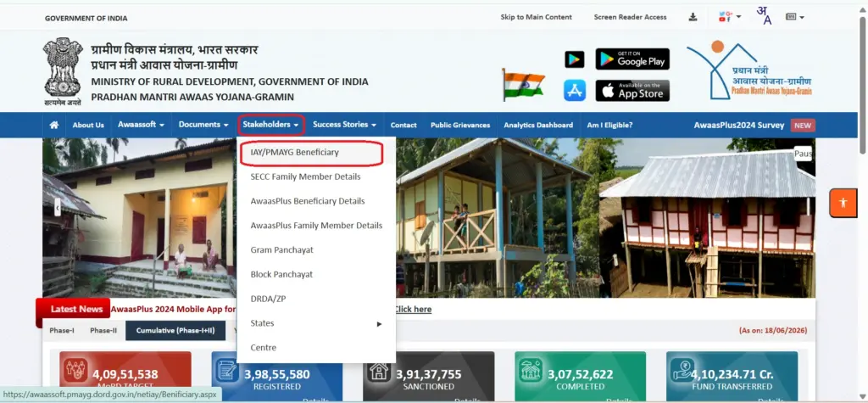
Task: Click the Registered card icon
Action: 227,370
